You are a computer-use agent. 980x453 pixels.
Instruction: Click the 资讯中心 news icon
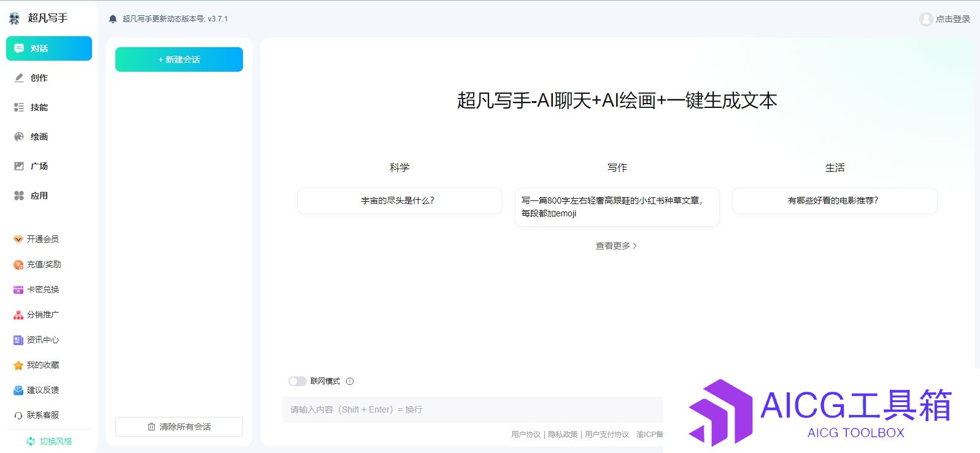pos(18,340)
